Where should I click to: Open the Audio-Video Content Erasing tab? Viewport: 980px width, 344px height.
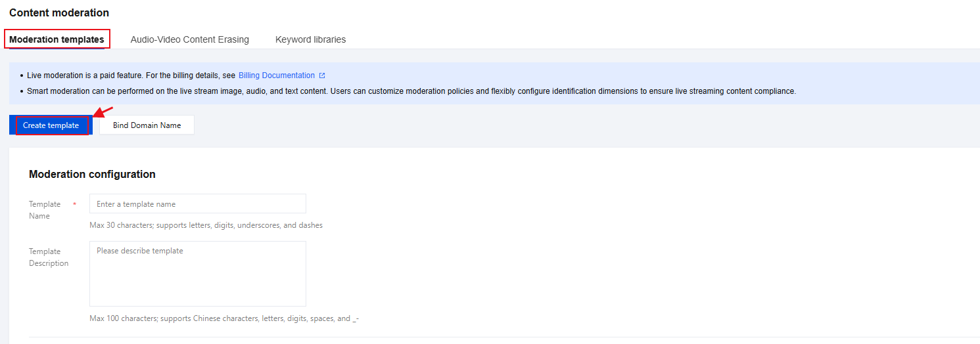[189, 39]
